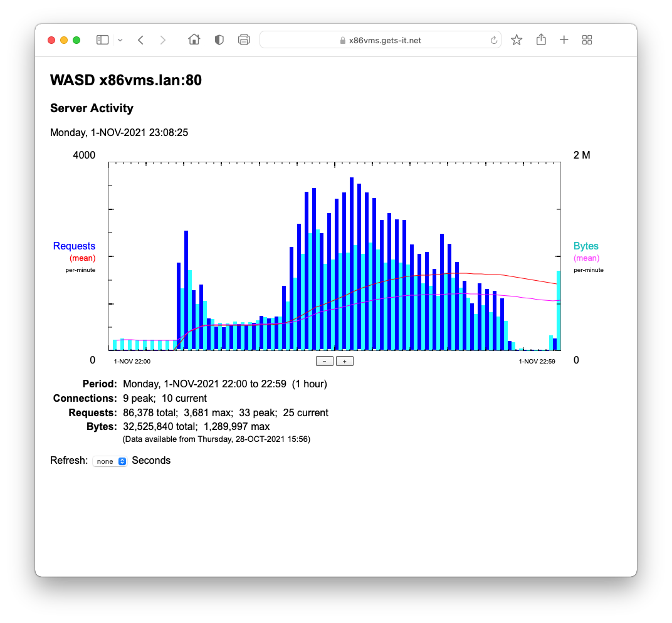Minimize the Safari window
672x623 pixels.
pyautogui.click(x=64, y=40)
